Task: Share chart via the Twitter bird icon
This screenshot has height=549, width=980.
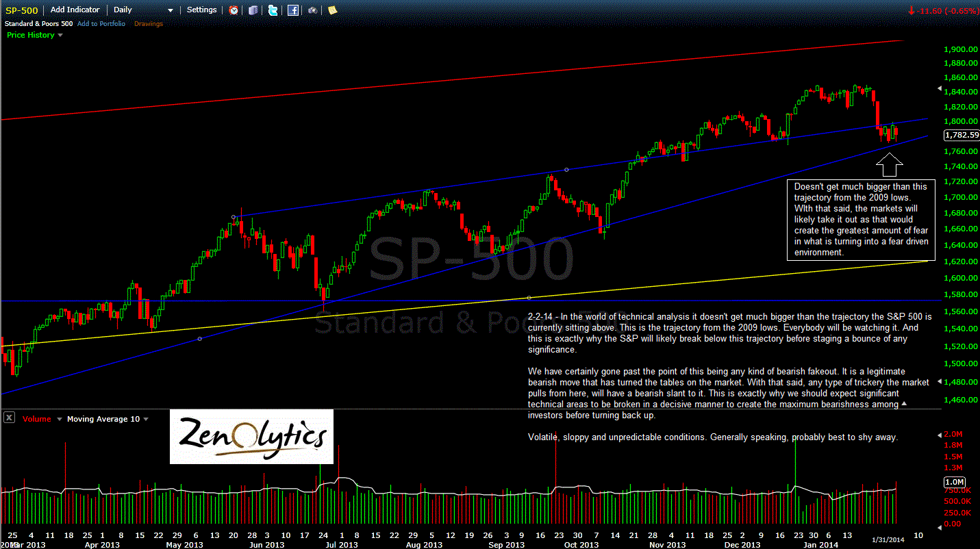Action: tap(273, 10)
